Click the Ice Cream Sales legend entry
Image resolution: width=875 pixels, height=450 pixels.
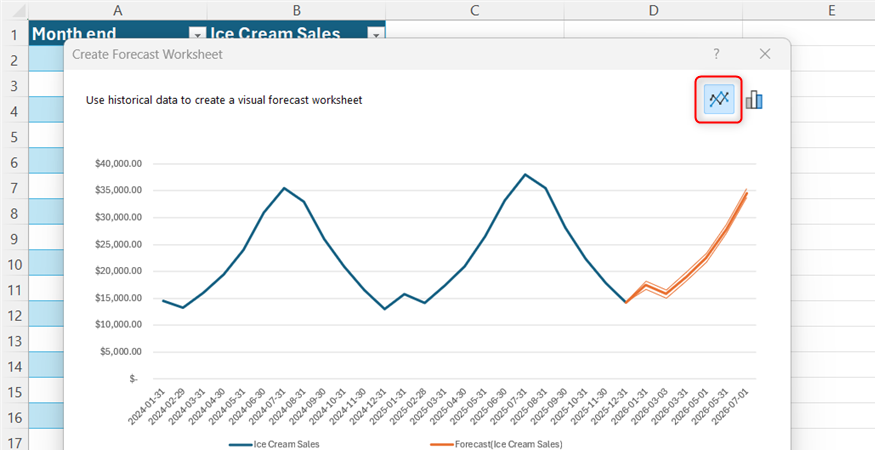[274, 444]
